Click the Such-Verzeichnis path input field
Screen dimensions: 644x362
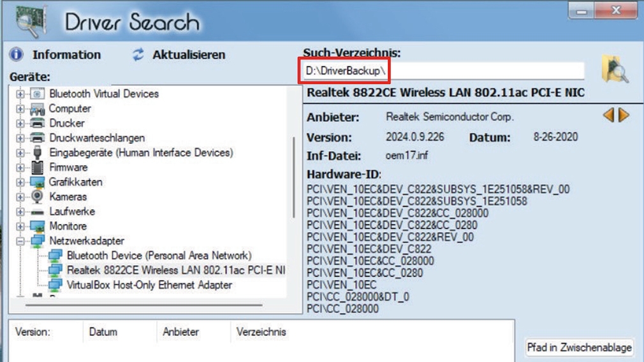click(485, 71)
